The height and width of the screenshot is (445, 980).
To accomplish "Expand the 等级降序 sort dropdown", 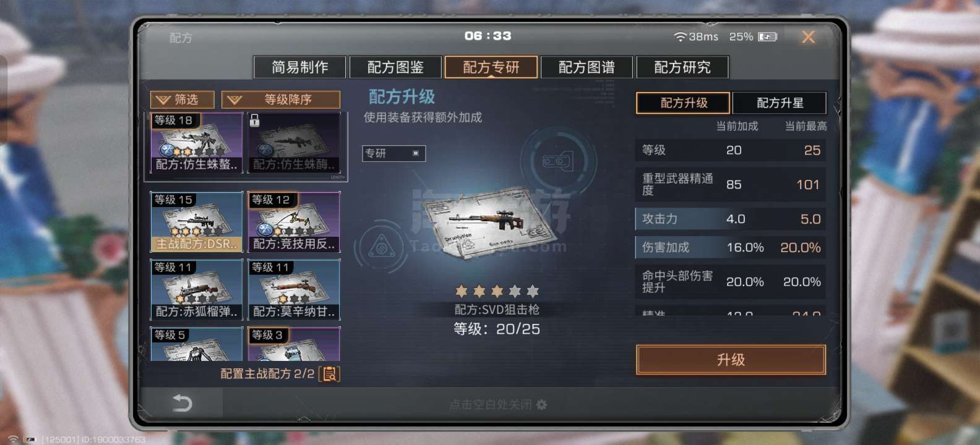I will tap(281, 100).
